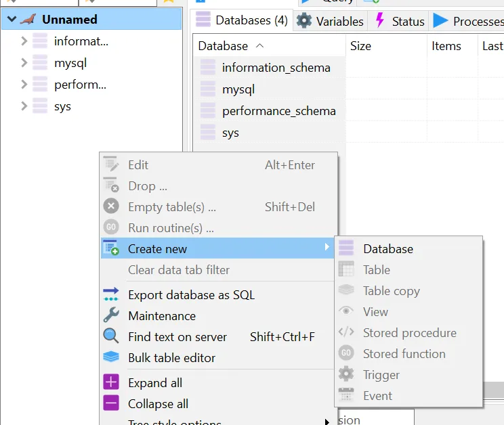The width and height of the screenshot is (504, 425).
Task: Select the Unnamed session in the tree
Action: tap(69, 20)
